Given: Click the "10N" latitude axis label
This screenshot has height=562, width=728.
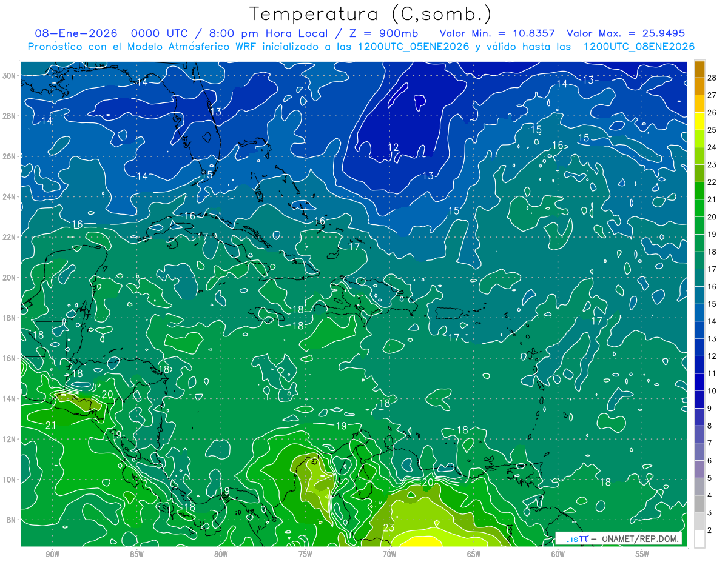Looking at the screenshot, I should coord(10,480).
